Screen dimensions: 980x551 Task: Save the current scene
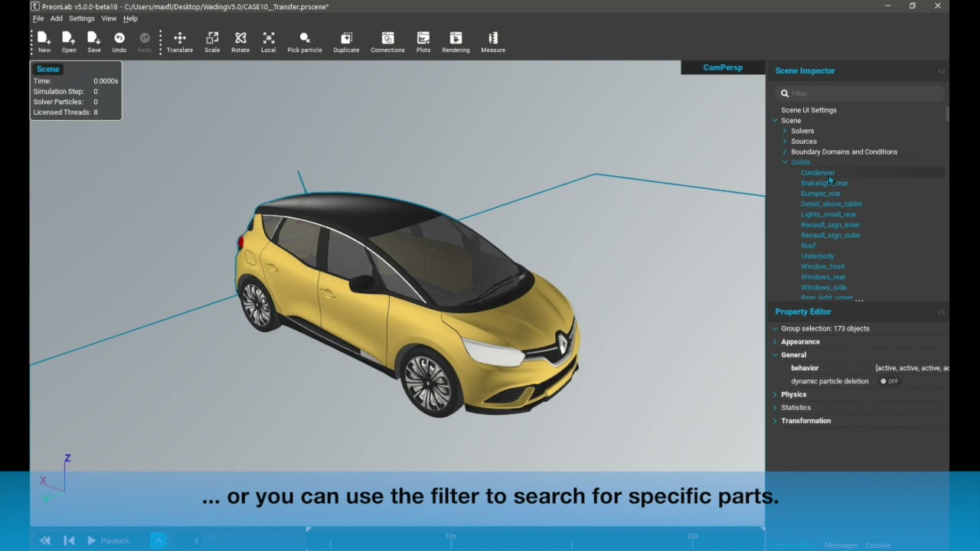coord(94,42)
